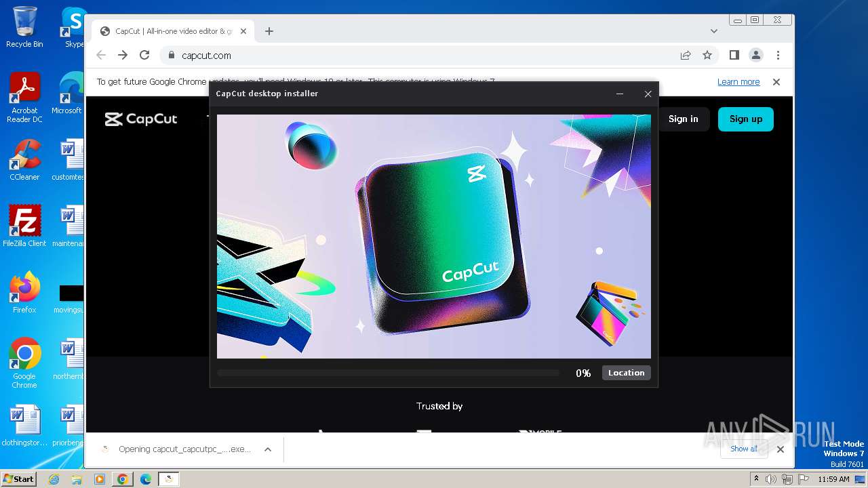Image resolution: width=868 pixels, height=488 pixels.
Task: Click the volume speaker tray icon
Action: [x=771, y=479]
